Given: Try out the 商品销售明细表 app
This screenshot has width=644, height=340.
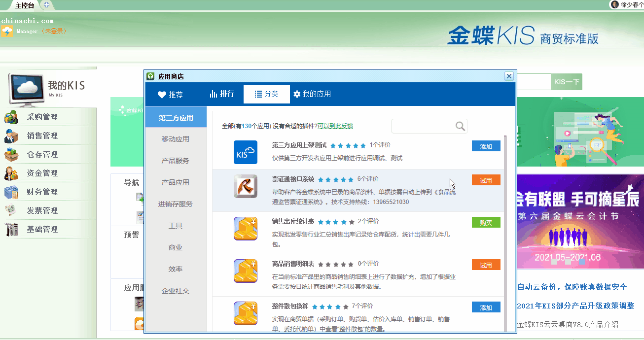Looking at the screenshot, I should tap(486, 265).
